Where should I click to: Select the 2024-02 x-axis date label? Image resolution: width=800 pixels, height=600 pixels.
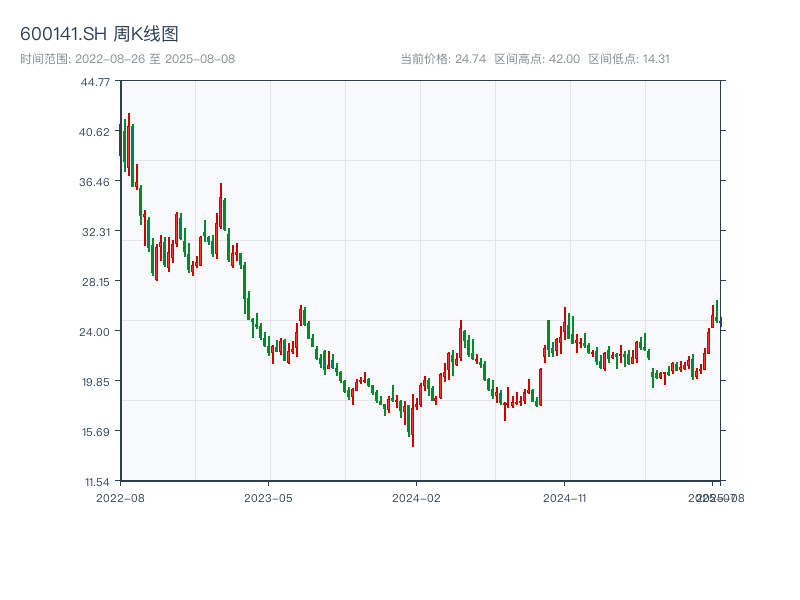[417, 497]
